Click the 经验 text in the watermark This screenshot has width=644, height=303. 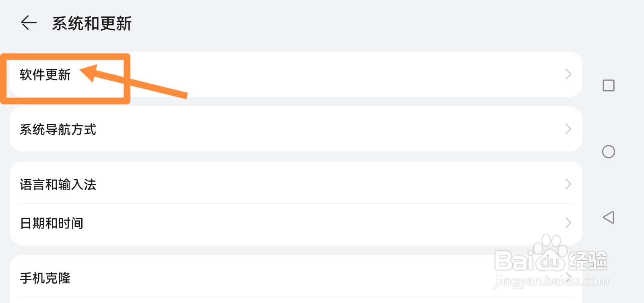pyautogui.click(x=588, y=260)
